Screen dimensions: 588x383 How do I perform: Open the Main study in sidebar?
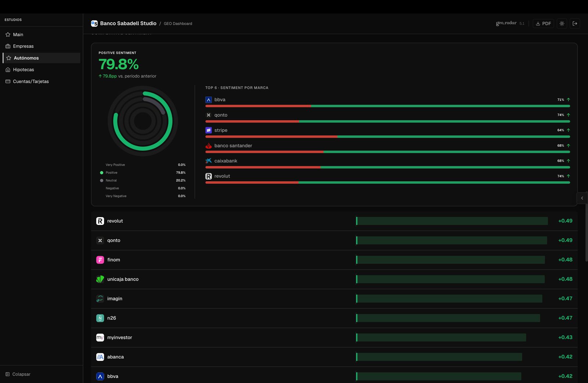tap(18, 35)
